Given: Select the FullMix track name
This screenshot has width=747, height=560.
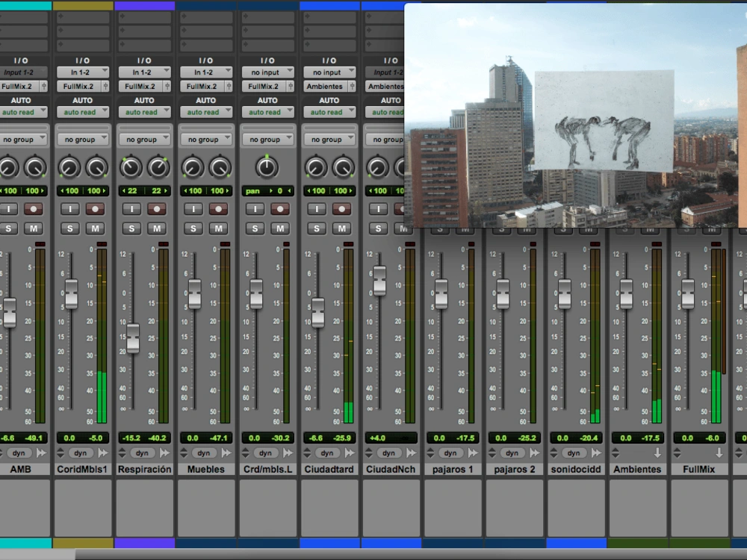Looking at the screenshot, I should [699, 470].
